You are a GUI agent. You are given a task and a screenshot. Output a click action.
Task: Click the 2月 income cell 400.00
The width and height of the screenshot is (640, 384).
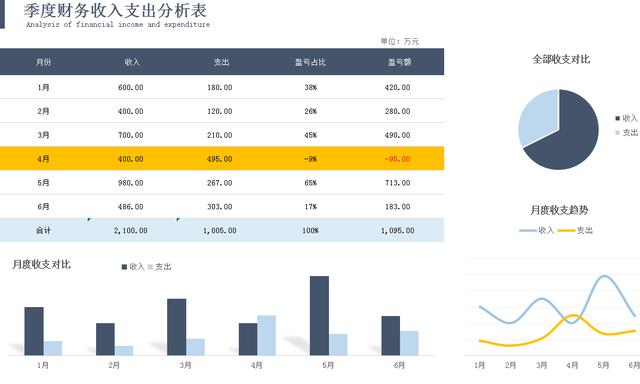pyautogui.click(x=131, y=111)
